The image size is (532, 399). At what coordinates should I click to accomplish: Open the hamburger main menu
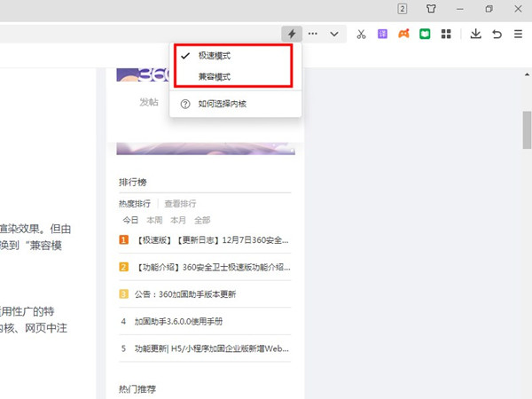click(517, 34)
